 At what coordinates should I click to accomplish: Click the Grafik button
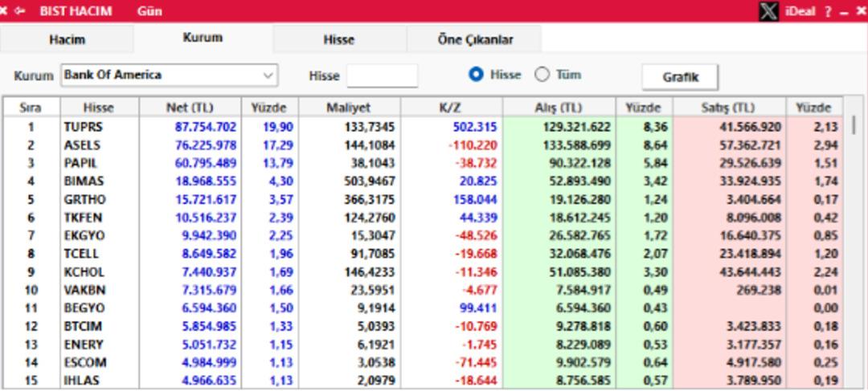681,77
